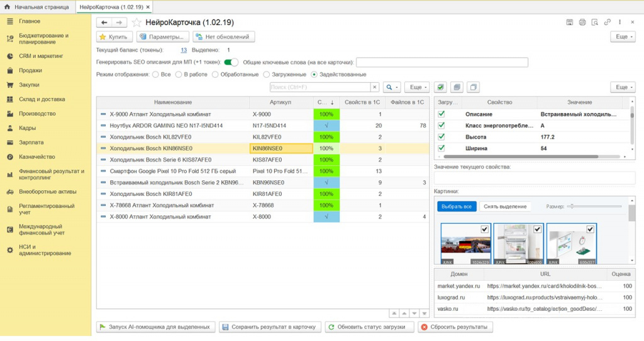Open Склад и доставка section in sidebar
This screenshot has width=644, height=341.
(x=42, y=99)
